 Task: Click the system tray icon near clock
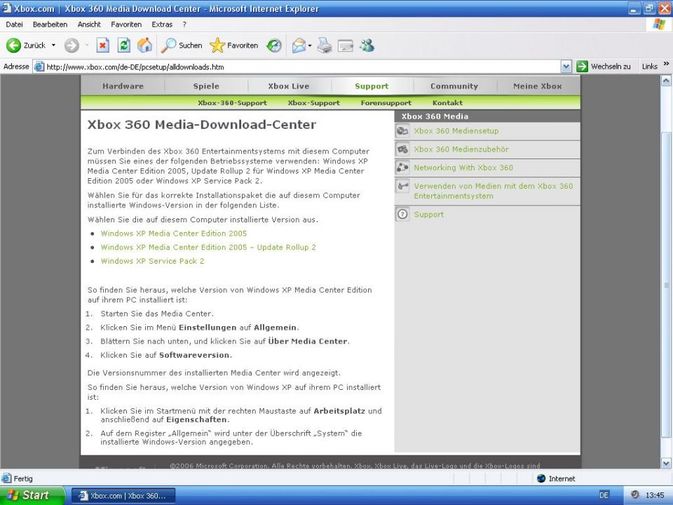(x=635, y=495)
